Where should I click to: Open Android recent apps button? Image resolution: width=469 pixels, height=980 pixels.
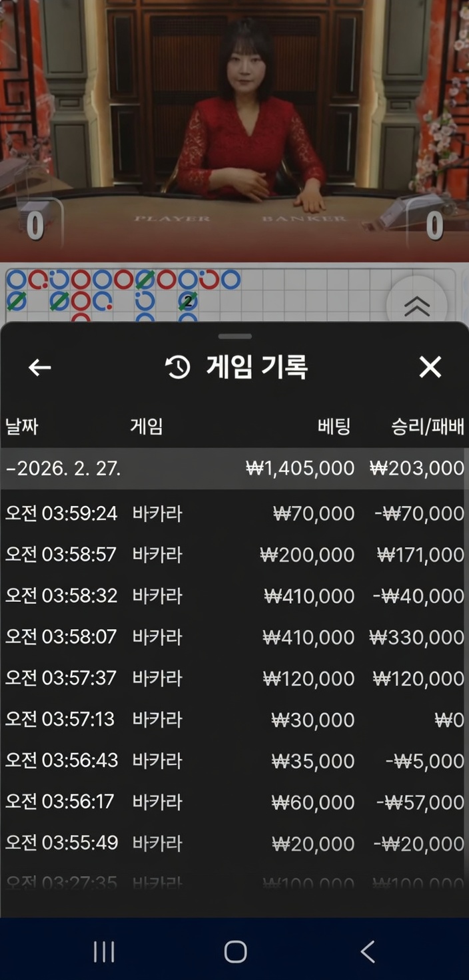(104, 951)
